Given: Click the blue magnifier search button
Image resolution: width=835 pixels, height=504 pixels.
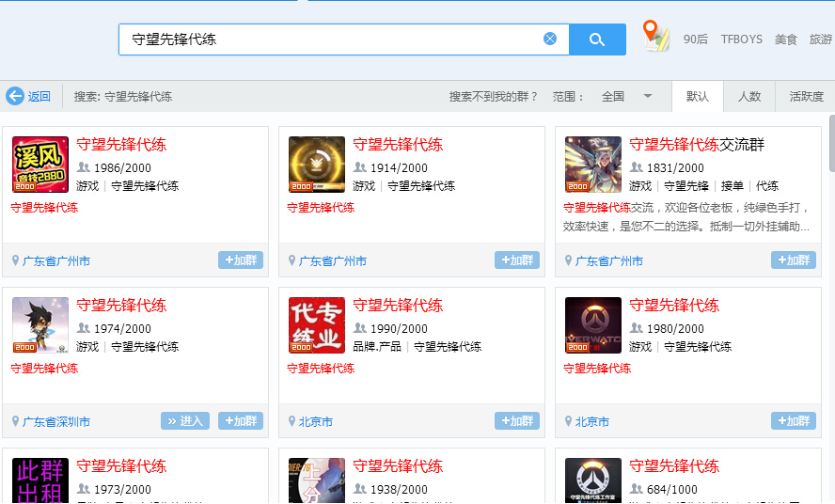Looking at the screenshot, I should point(597,39).
